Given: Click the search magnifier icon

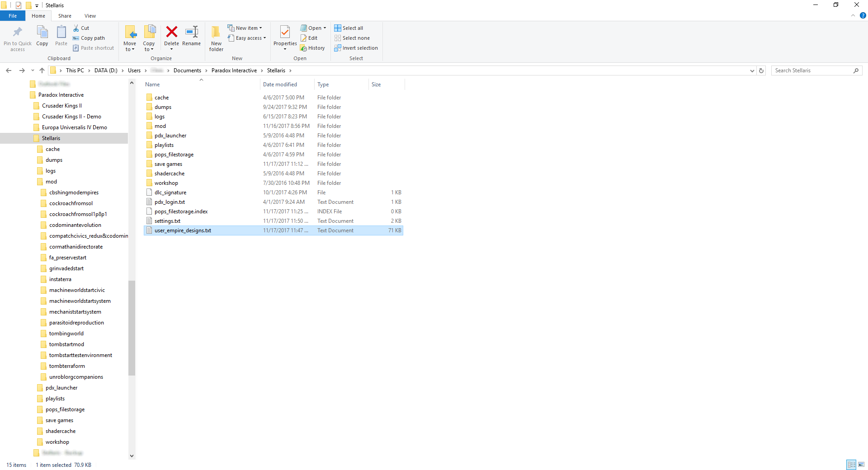Looking at the screenshot, I should (856, 70).
